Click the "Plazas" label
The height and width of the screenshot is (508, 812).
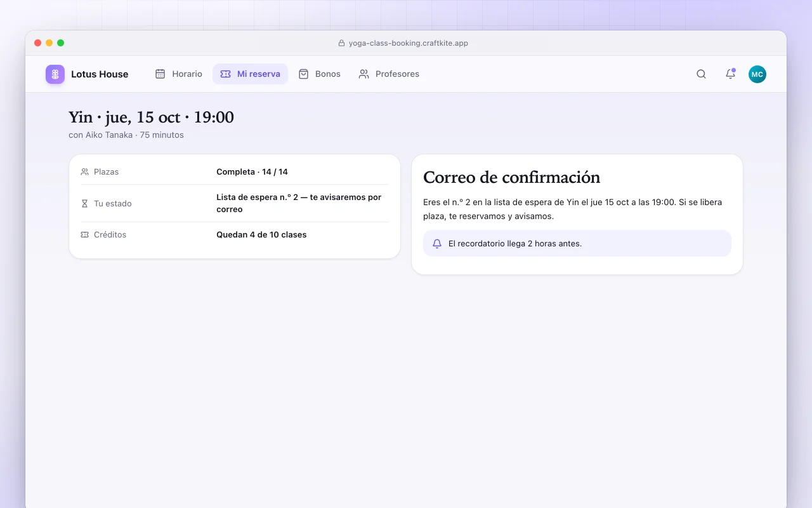click(x=106, y=172)
